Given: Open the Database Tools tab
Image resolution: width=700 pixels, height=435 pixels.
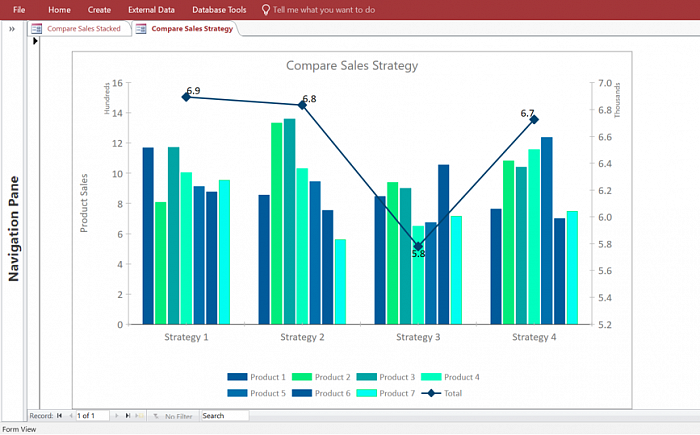Looking at the screenshot, I should click(x=219, y=9).
